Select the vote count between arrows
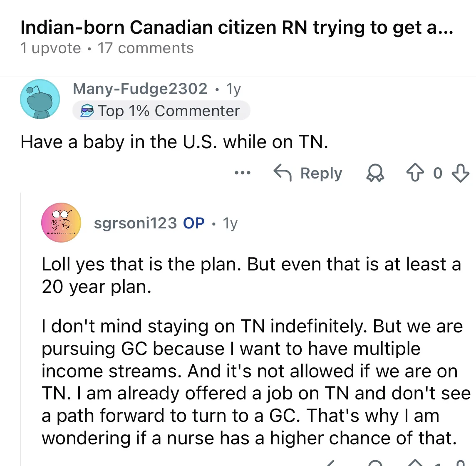 [x=437, y=173]
